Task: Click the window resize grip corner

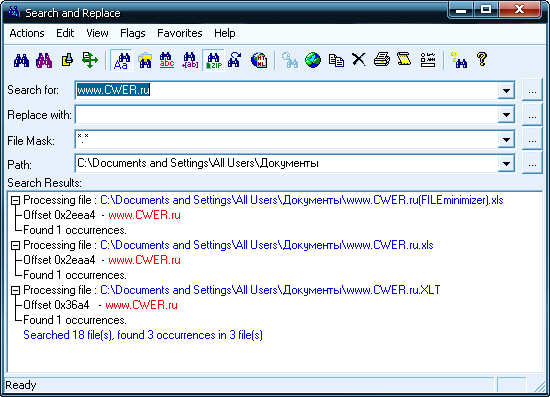Action: click(x=539, y=386)
